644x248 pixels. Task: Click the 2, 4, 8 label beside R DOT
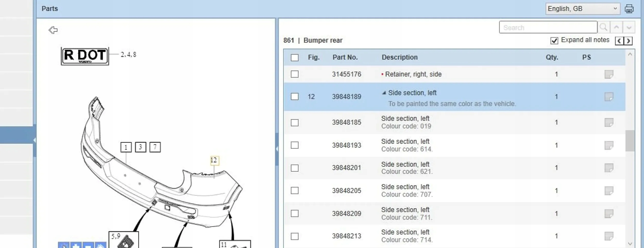128,55
